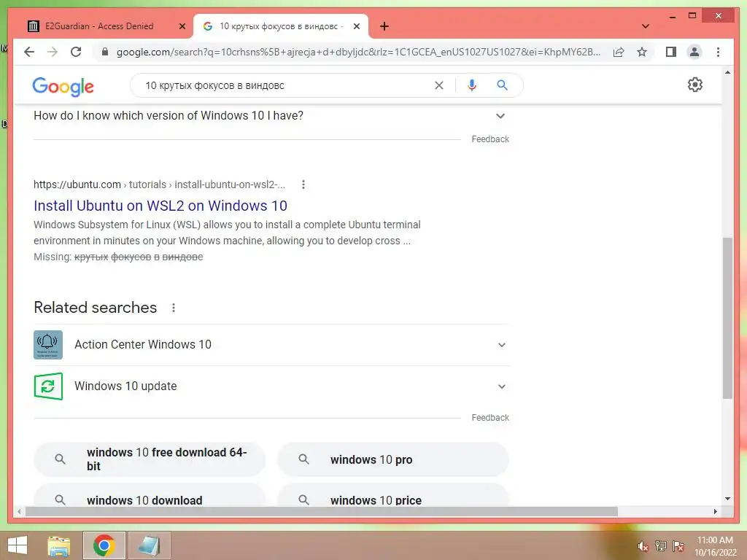
Task: Click the forward navigation arrow
Action: (53, 52)
